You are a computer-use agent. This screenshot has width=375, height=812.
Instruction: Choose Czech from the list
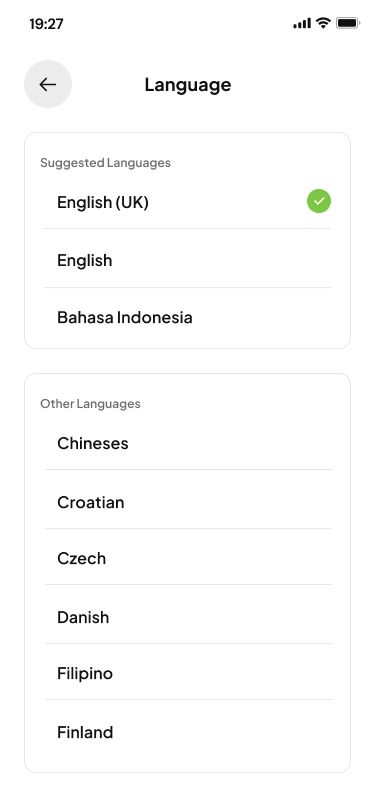tap(189, 557)
